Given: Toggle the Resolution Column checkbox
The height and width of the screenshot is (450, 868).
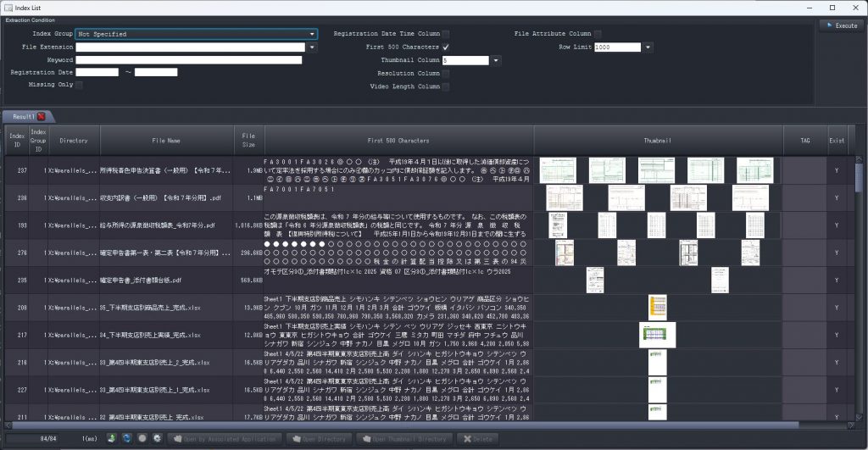Looking at the screenshot, I should [446, 74].
